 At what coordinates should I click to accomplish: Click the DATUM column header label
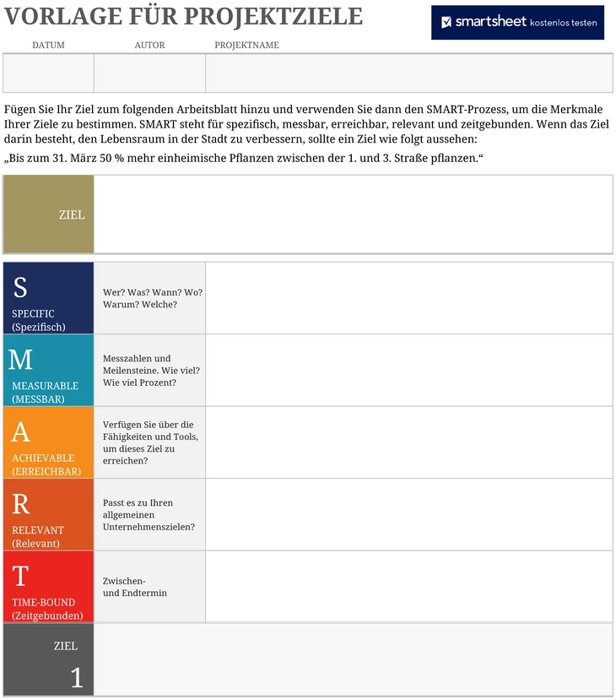[48, 45]
